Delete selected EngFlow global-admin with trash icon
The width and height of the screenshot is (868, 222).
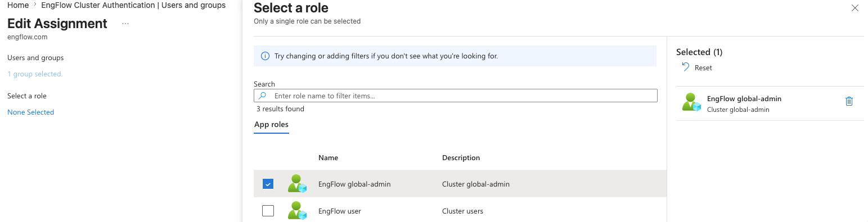pyautogui.click(x=849, y=101)
